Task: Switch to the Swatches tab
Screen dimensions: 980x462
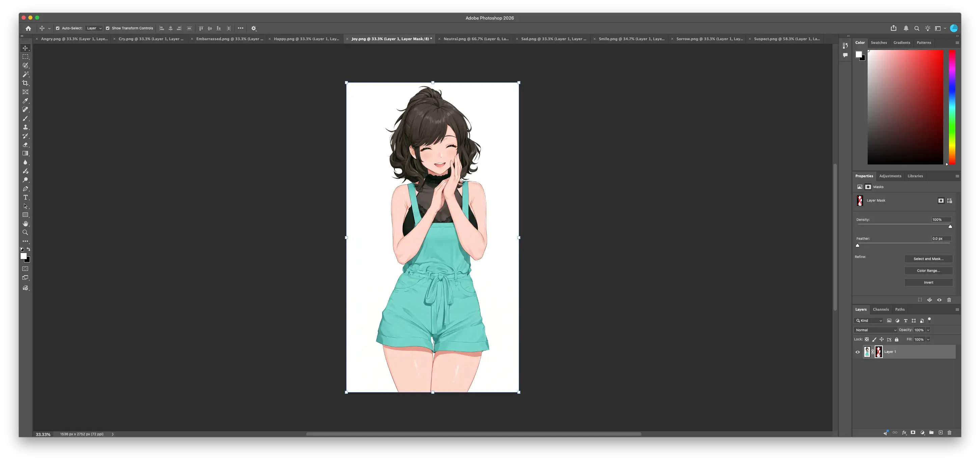Action: pyautogui.click(x=879, y=43)
